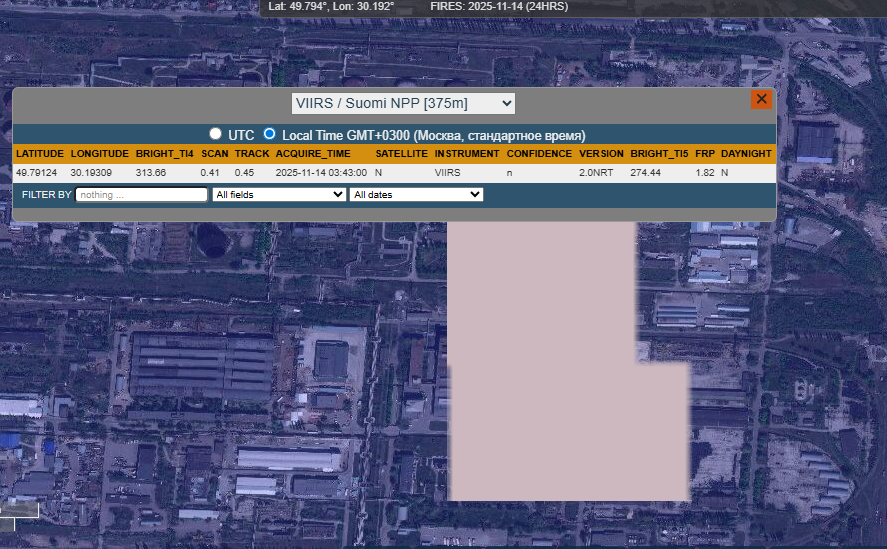
Task: Close the fire data popup
Action: (761, 99)
